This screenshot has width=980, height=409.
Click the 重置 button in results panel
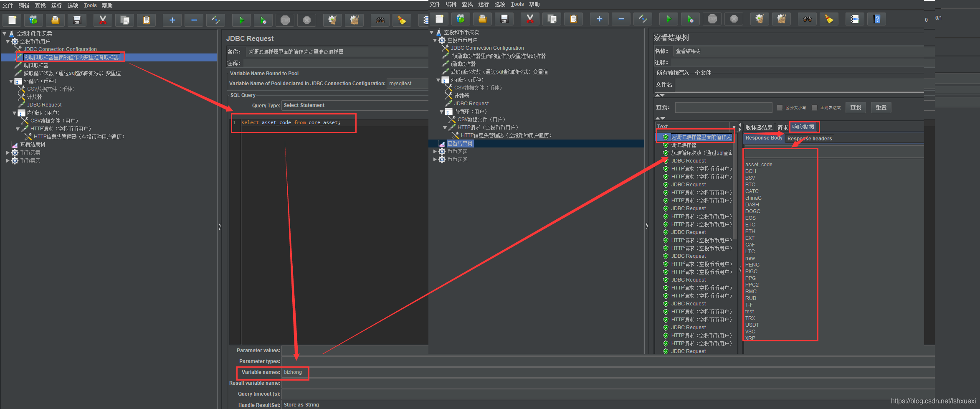pyautogui.click(x=881, y=107)
